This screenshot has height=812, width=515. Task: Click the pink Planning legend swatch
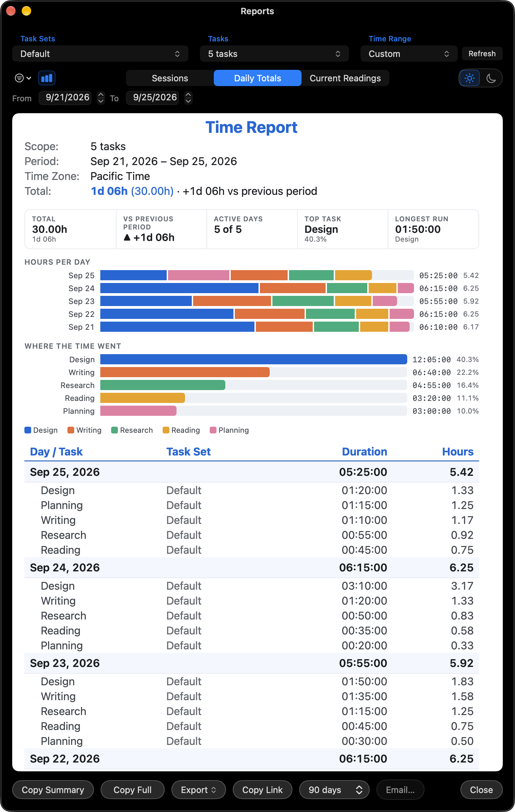click(213, 430)
